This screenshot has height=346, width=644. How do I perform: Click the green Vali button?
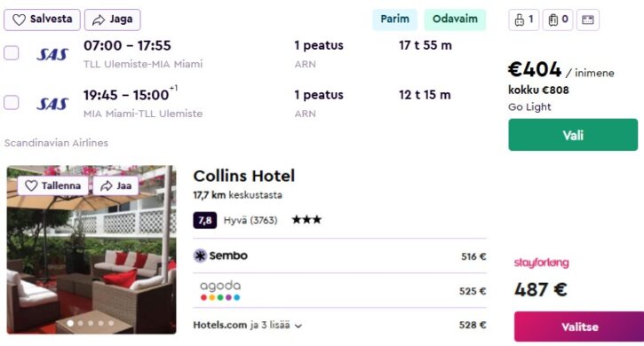(573, 135)
